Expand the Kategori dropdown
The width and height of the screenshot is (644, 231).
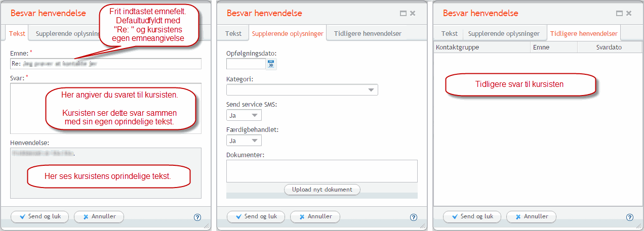point(302,90)
